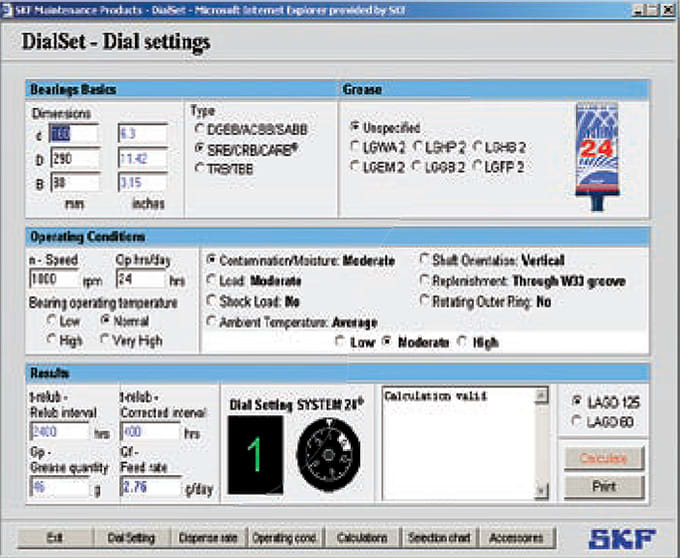Click the Grease quantity field
The width and height of the screenshot is (680, 558).
[59, 487]
